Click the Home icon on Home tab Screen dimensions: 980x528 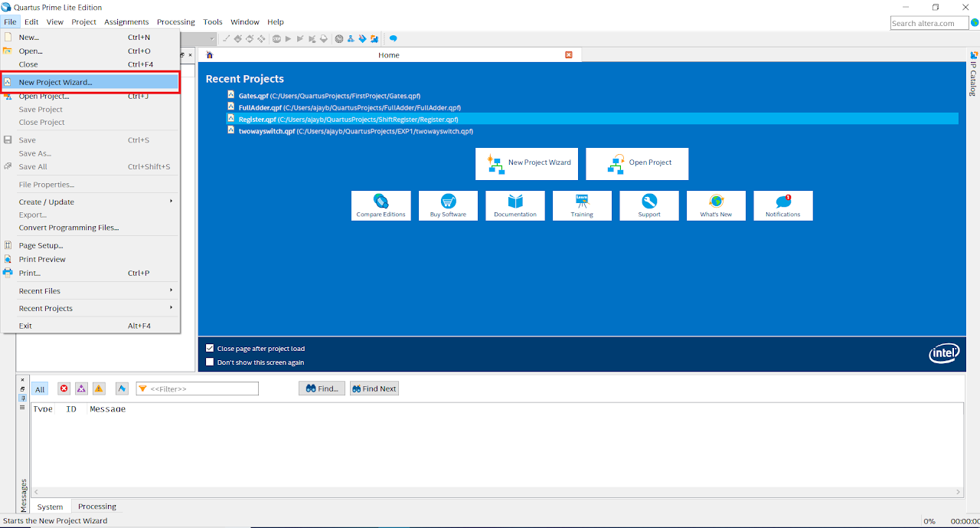[209, 55]
